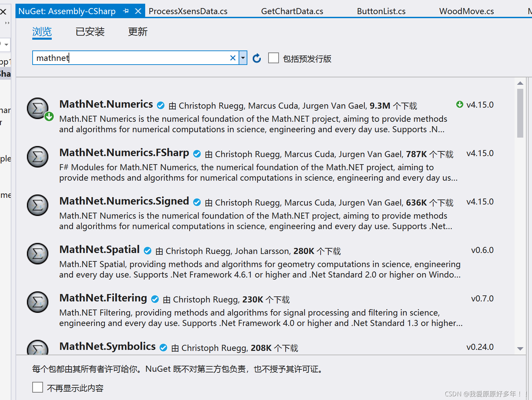
Task: Click verified badge next to MathNet.Filtering
Action: pyautogui.click(x=155, y=299)
